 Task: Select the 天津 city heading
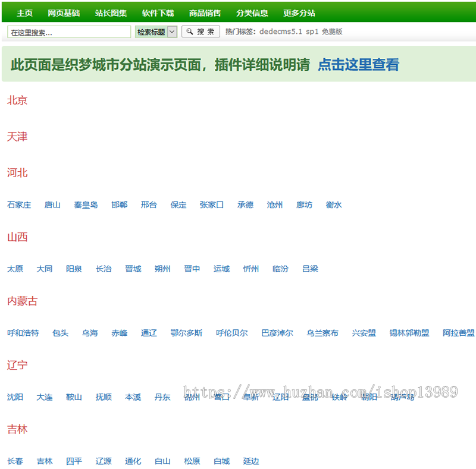[x=17, y=137]
